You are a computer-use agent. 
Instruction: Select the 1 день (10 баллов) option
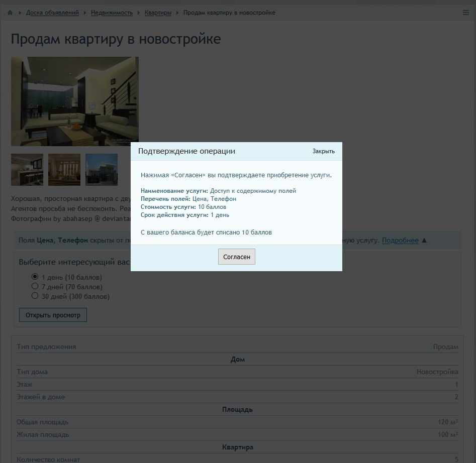coord(35,277)
